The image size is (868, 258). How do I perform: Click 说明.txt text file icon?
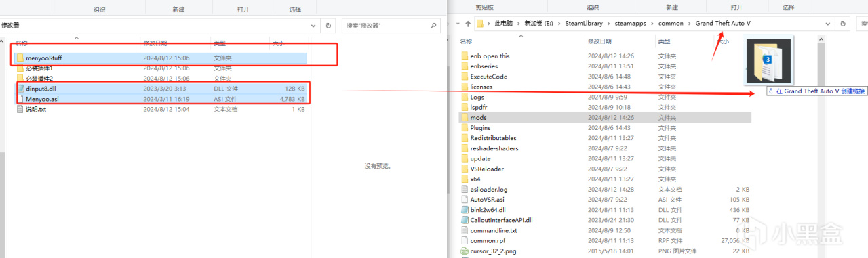tap(20, 109)
